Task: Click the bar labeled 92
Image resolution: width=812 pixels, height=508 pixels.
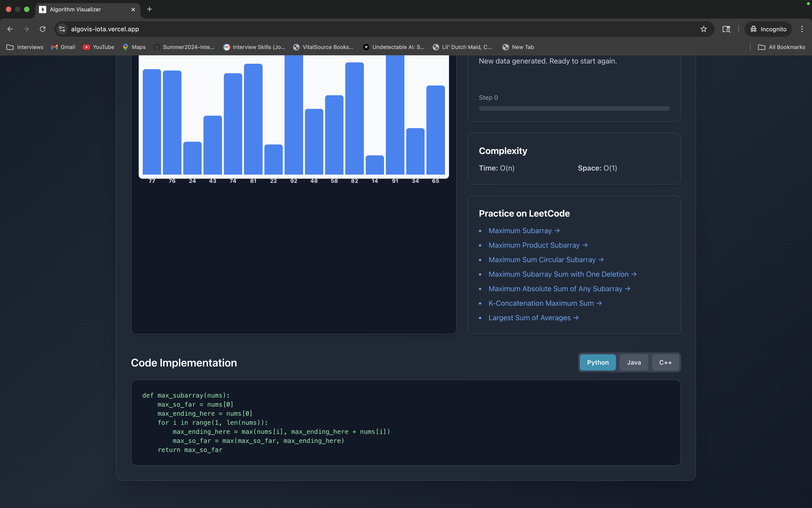Action: [x=294, y=115]
